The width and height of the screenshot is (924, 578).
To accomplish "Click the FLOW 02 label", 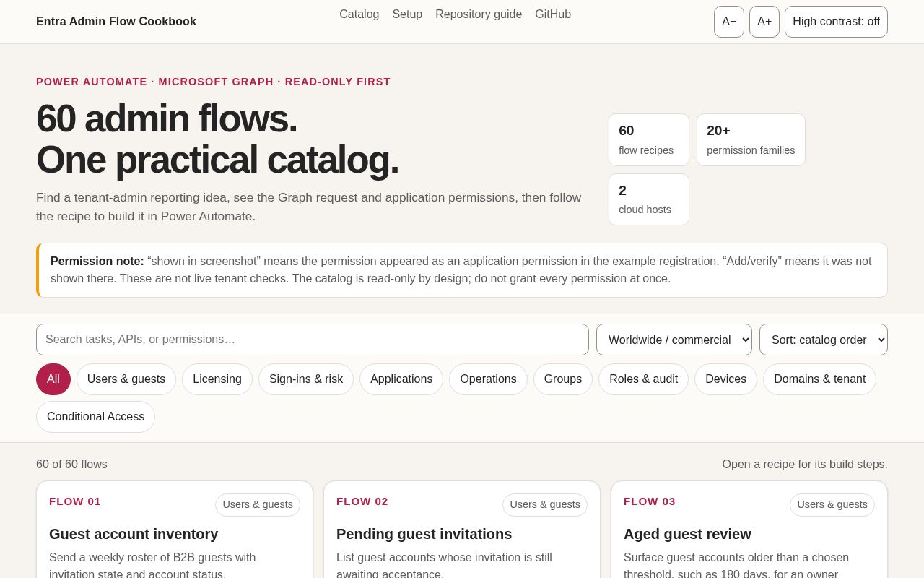I will 362,501.
